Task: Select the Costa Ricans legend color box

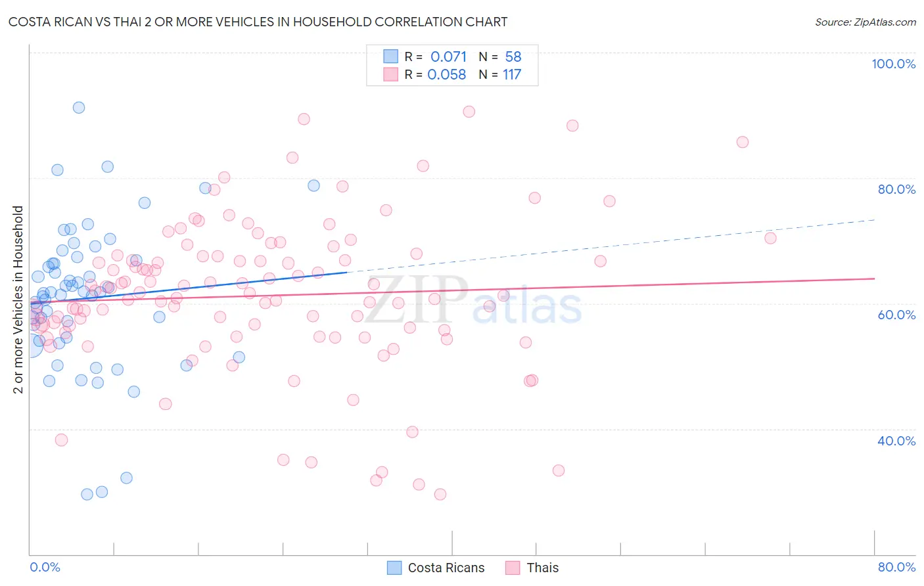Action: [394, 568]
